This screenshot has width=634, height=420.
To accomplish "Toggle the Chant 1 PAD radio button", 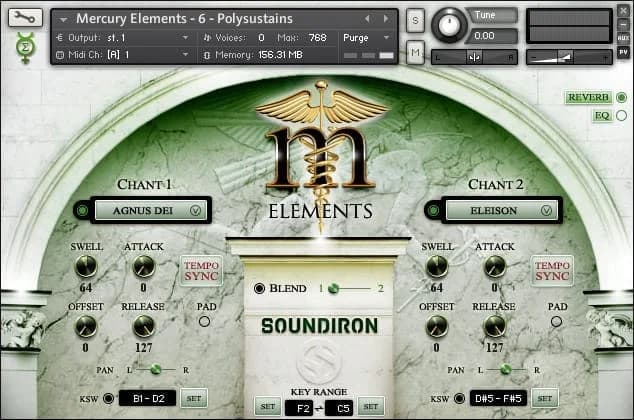I will click(205, 321).
